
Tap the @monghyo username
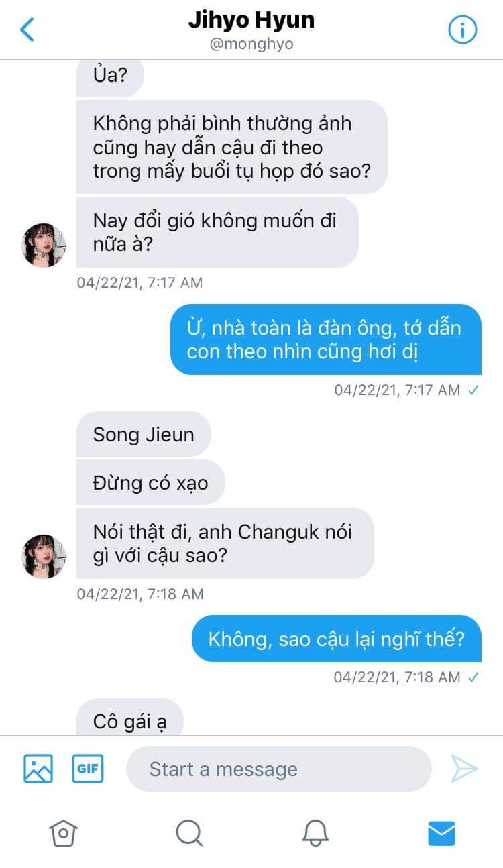pyautogui.click(x=251, y=44)
